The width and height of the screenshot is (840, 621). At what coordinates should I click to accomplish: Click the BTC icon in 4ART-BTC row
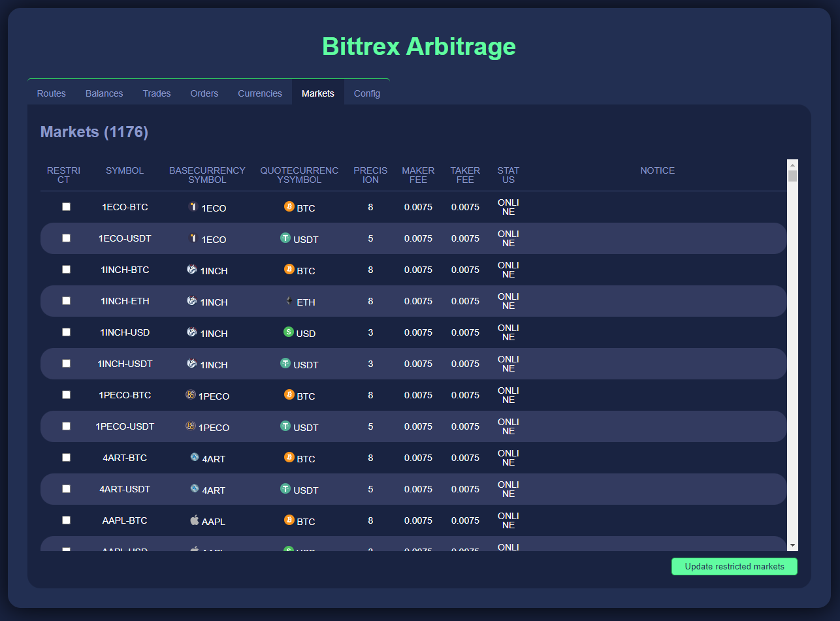click(289, 457)
